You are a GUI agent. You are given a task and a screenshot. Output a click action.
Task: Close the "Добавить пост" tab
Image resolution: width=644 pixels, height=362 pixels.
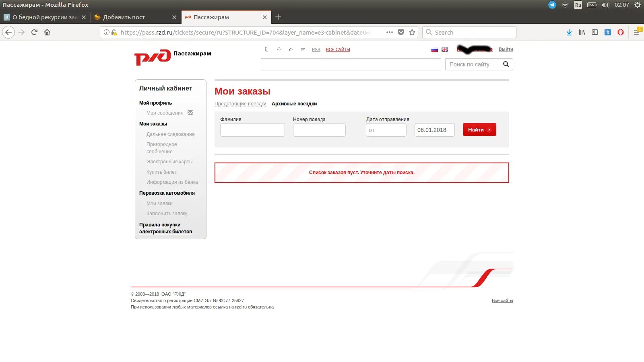tap(174, 17)
